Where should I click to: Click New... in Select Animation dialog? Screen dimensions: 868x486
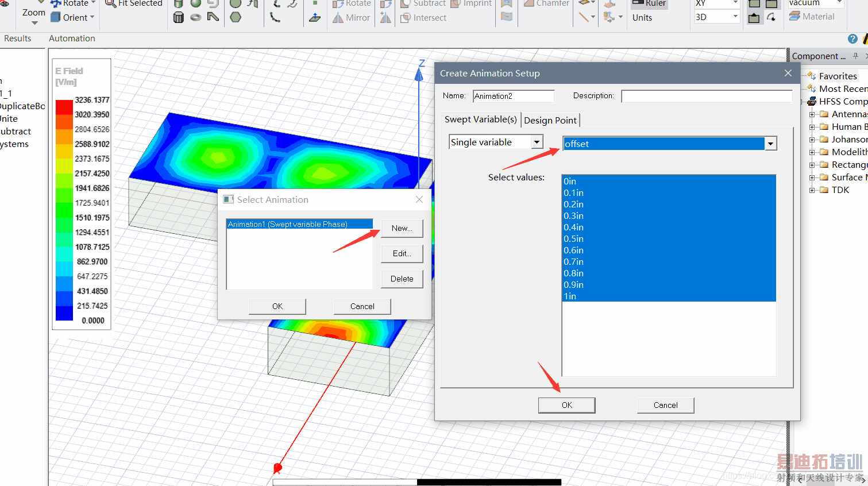coord(402,228)
